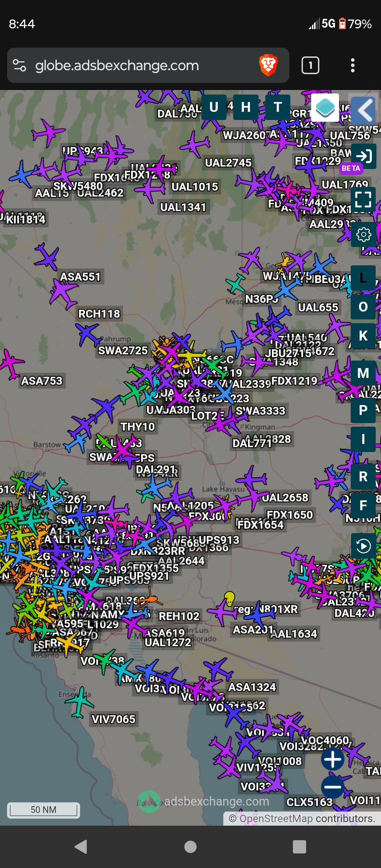Select aircraft label UPS913
Viewport: 381px width, 868px height.
click(x=219, y=540)
